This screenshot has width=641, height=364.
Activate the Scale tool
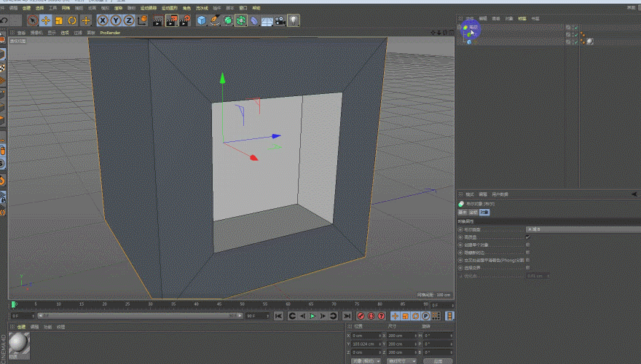(59, 20)
